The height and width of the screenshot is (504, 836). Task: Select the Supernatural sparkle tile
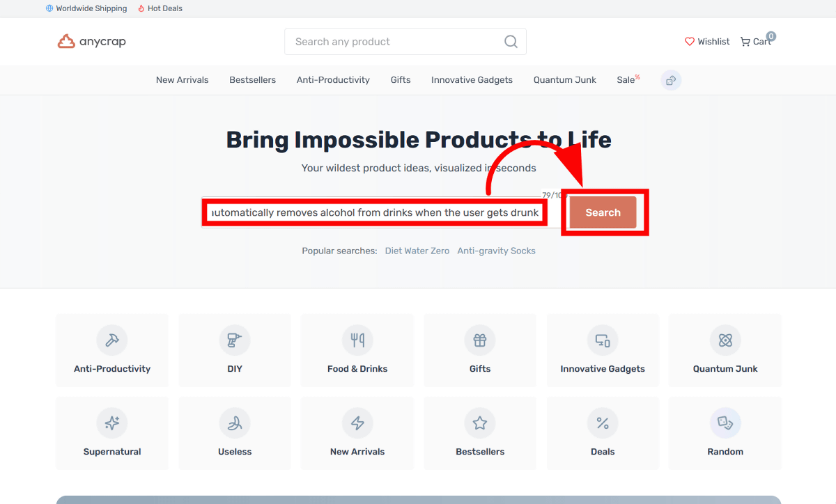coord(112,433)
